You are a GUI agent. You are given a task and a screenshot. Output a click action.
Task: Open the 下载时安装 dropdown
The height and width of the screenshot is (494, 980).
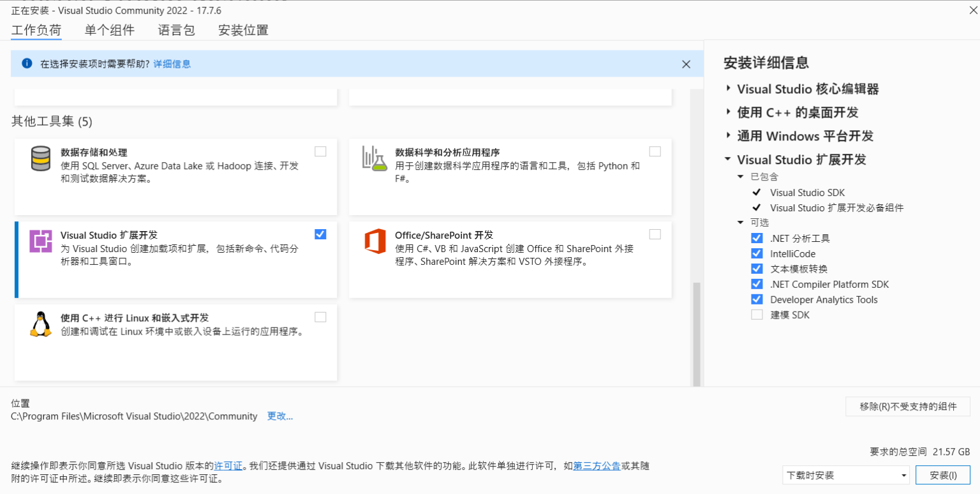pos(846,475)
